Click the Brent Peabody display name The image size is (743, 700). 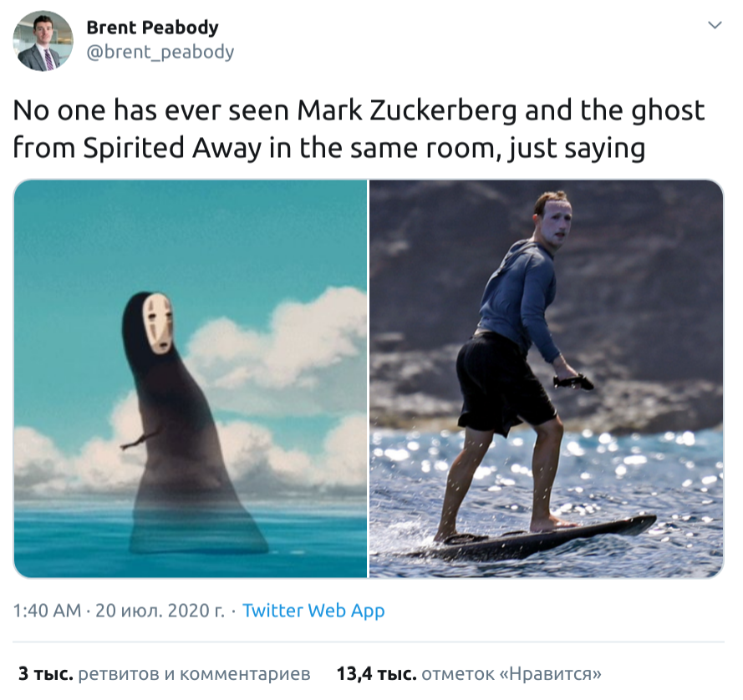[152, 28]
